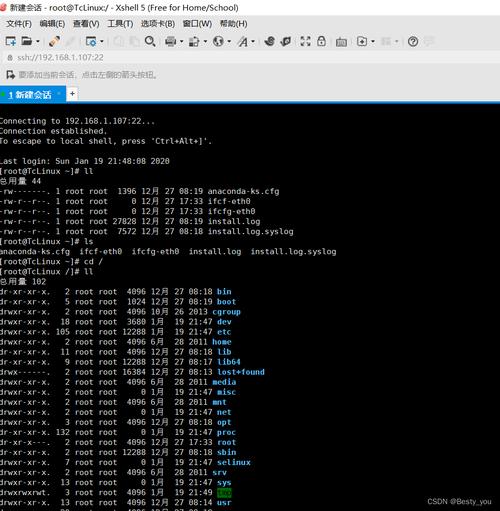Viewport: 500px width, 511px height.
Task: Click the Find magnifier icon
Action: [150, 41]
